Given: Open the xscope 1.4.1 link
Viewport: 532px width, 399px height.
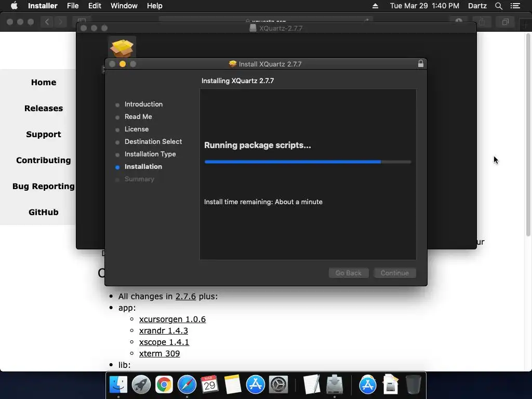Looking at the screenshot, I should click(164, 342).
